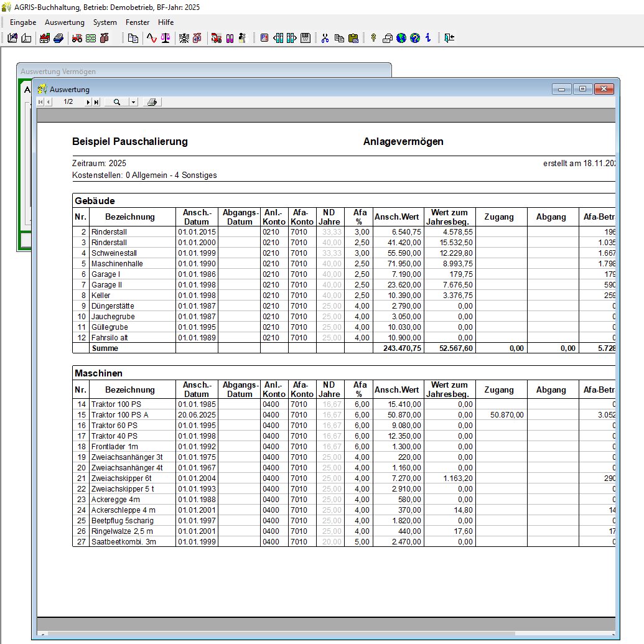644x644 pixels.
Task: Open the Hilfe menu
Action: tap(166, 22)
